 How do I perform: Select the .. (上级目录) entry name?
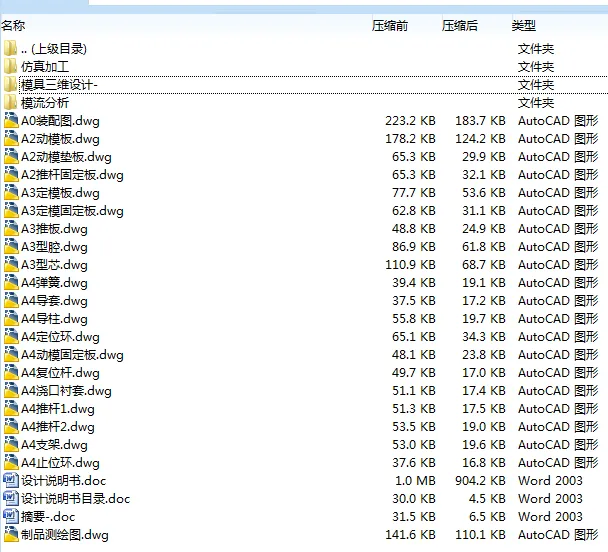pyautogui.click(x=54, y=49)
